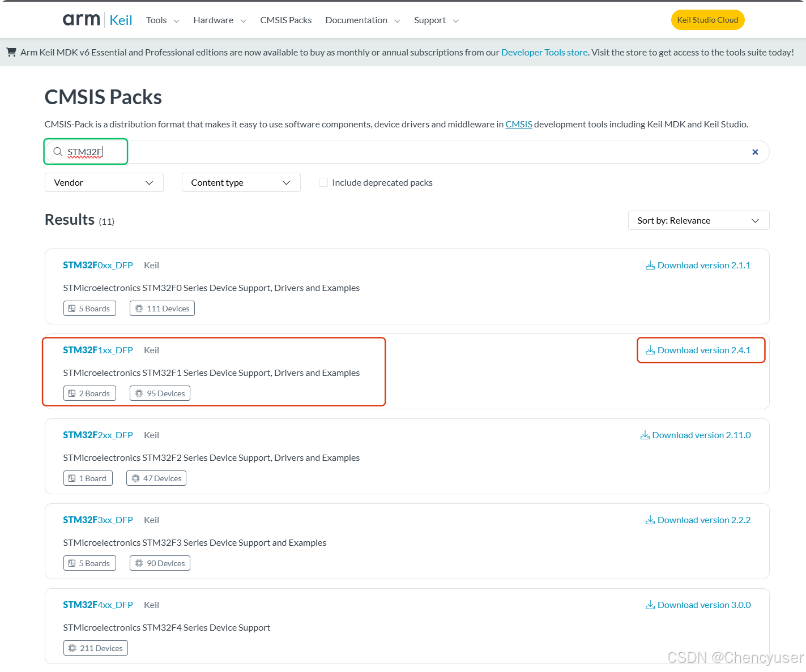Image resolution: width=806 pixels, height=672 pixels.
Task: Click board icon in STM32F3xx 5 Boards badge
Action: coord(72,563)
